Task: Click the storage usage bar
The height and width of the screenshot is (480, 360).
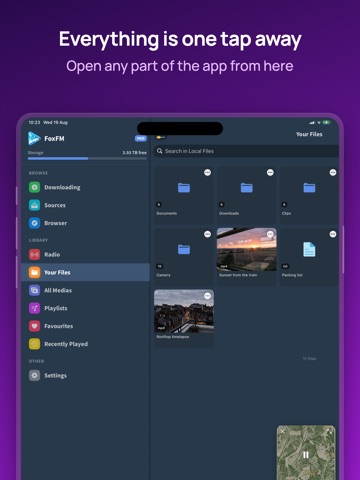Action: pos(87,159)
